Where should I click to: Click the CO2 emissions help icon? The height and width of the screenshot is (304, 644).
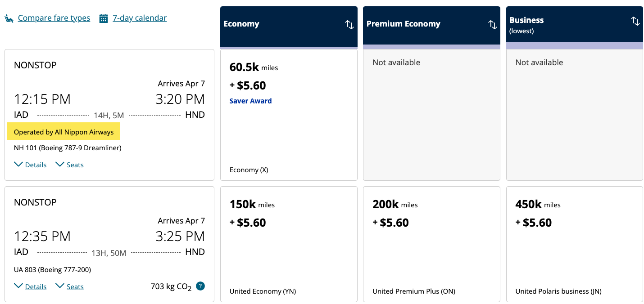point(200,286)
